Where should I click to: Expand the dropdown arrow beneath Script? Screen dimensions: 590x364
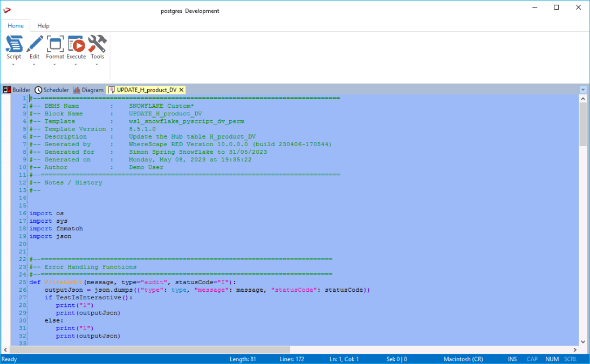click(x=13, y=65)
